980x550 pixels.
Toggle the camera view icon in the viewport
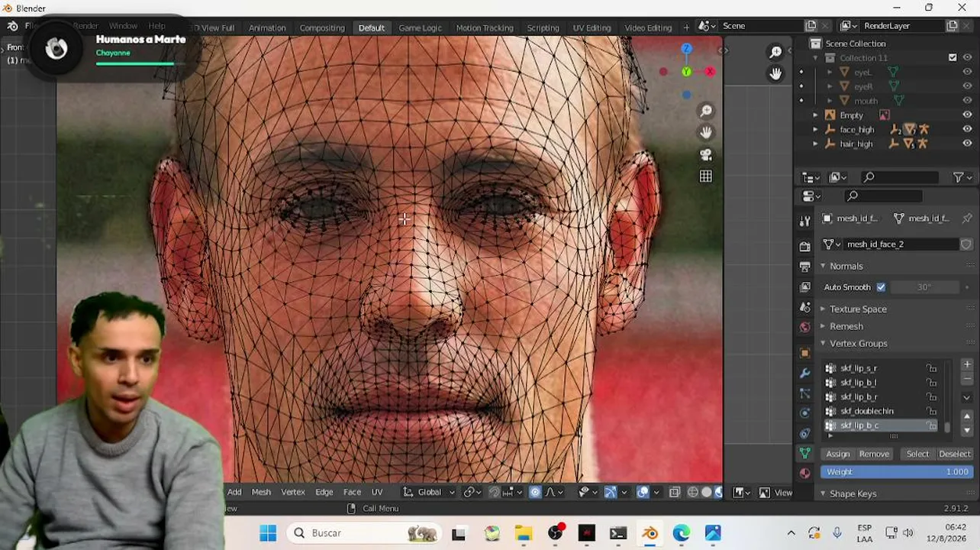(706, 154)
